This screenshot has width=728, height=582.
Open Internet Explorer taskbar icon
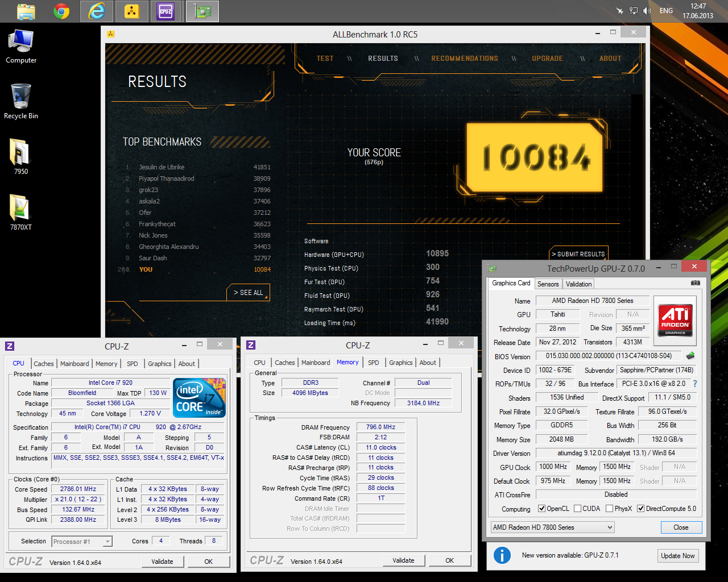[x=97, y=11]
